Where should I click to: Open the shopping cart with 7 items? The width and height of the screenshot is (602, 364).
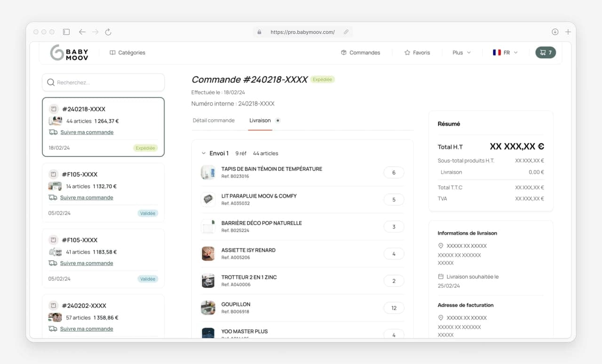(x=546, y=53)
